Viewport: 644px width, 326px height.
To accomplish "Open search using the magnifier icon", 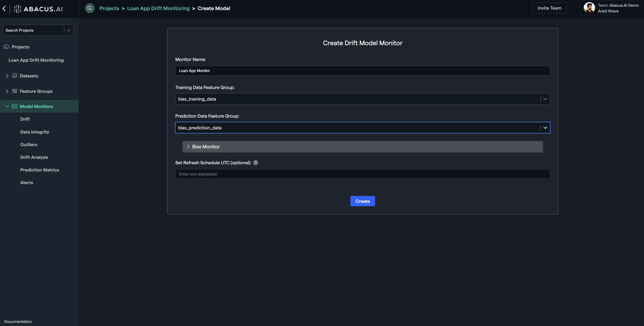I will [89, 8].
